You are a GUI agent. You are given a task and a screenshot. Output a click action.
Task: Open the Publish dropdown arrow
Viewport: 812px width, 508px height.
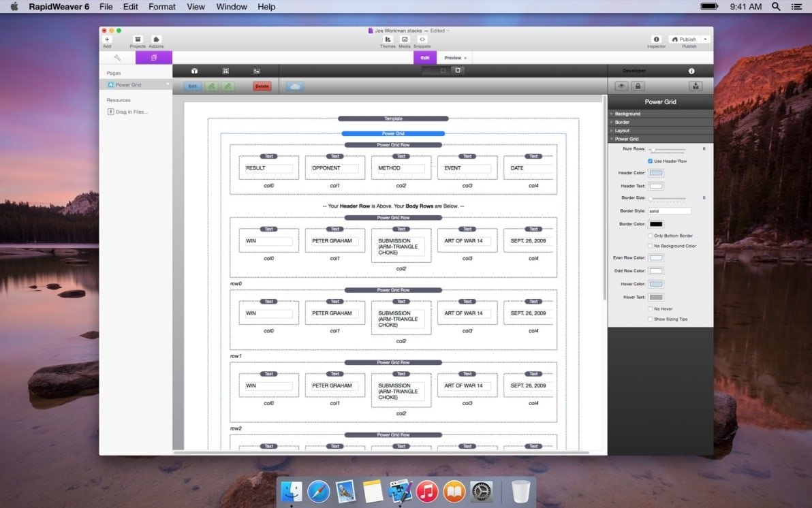pyautogui.click(x=705, y=39)
